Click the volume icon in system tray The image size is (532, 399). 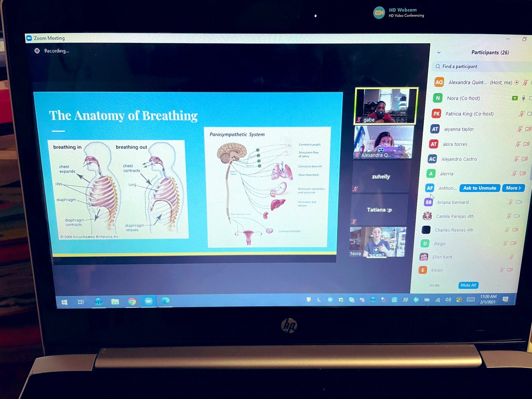[x=448, y=300]
